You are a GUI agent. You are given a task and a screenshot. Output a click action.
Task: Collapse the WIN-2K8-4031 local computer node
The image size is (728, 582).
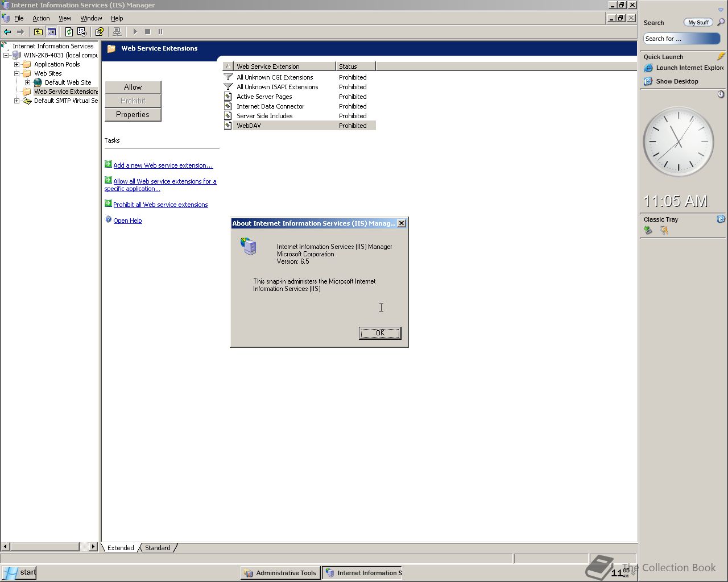click(x=6, y=55)
